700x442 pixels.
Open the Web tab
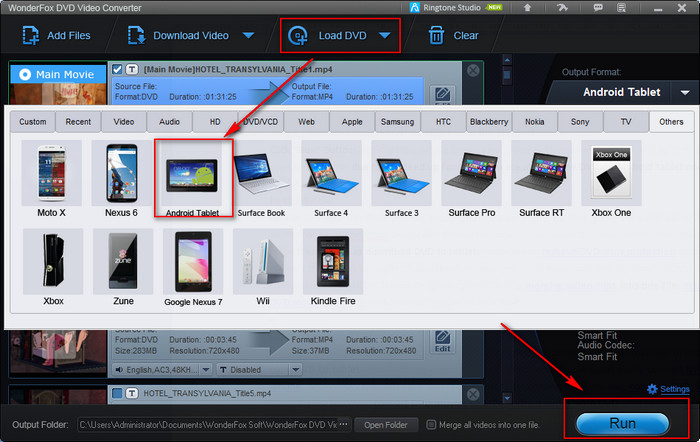click(306, 122)
